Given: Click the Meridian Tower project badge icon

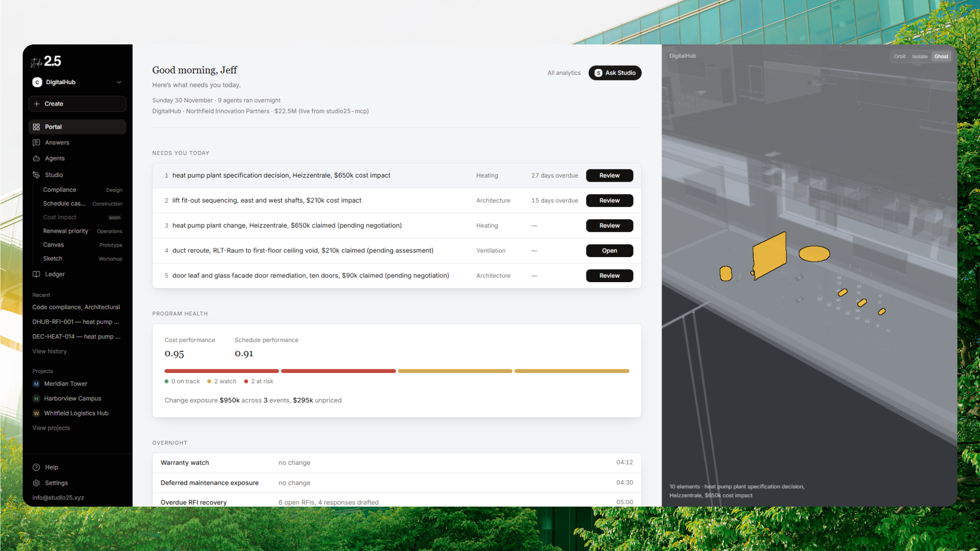Looking at the screenshot, I should 36,384.
